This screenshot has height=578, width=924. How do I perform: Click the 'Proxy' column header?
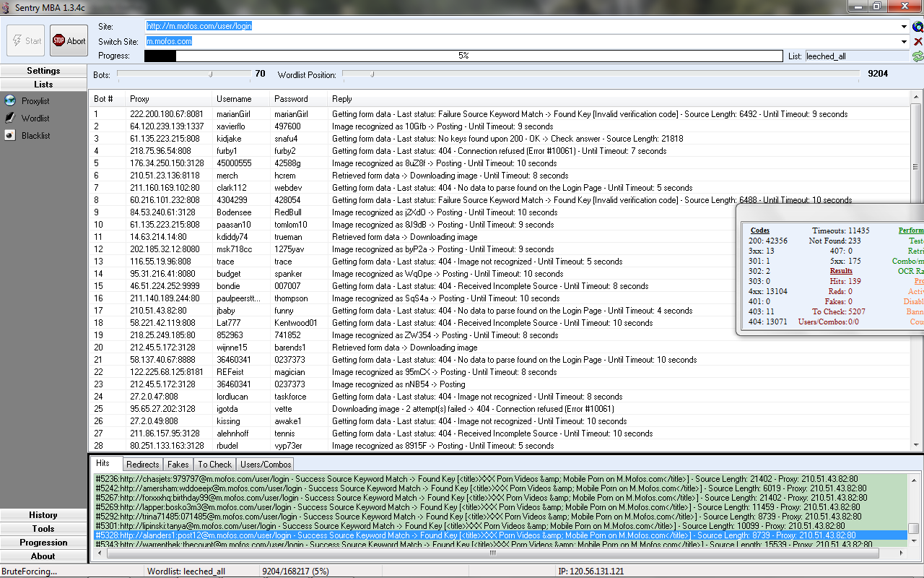tap(168, 99)
